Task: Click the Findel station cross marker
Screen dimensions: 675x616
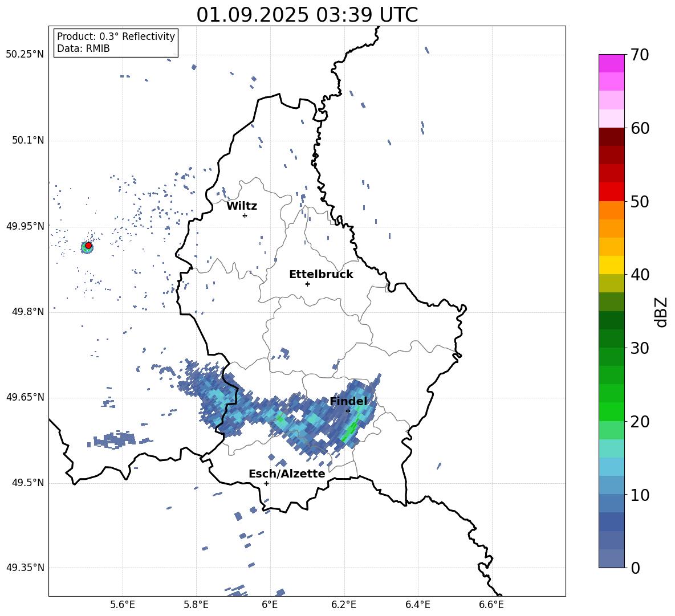Action: coord(348,411)
